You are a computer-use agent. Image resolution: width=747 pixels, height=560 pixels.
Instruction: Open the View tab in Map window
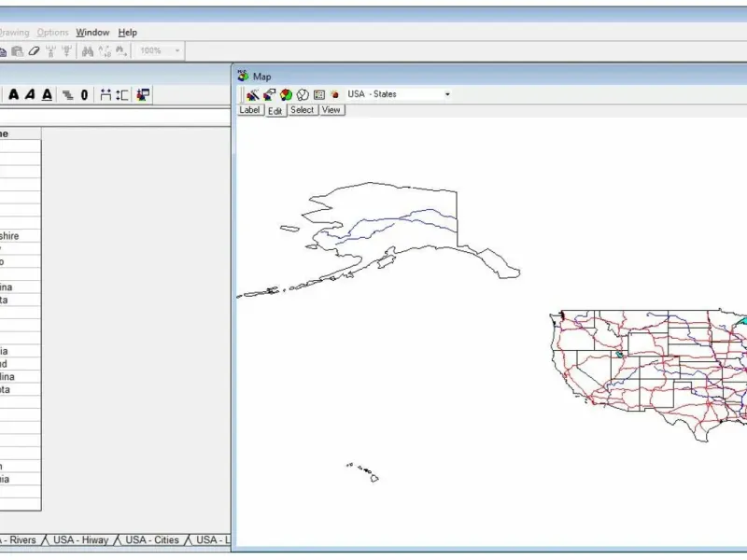(331, 110)
